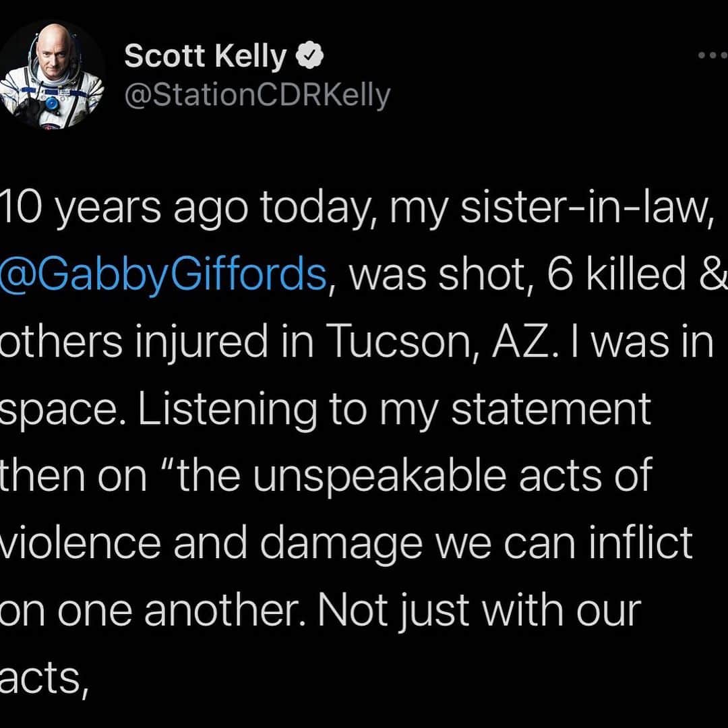Screen dimensions: 728x728
Task: Click the final word "acts," at the bottom
Action: point(44,679)
